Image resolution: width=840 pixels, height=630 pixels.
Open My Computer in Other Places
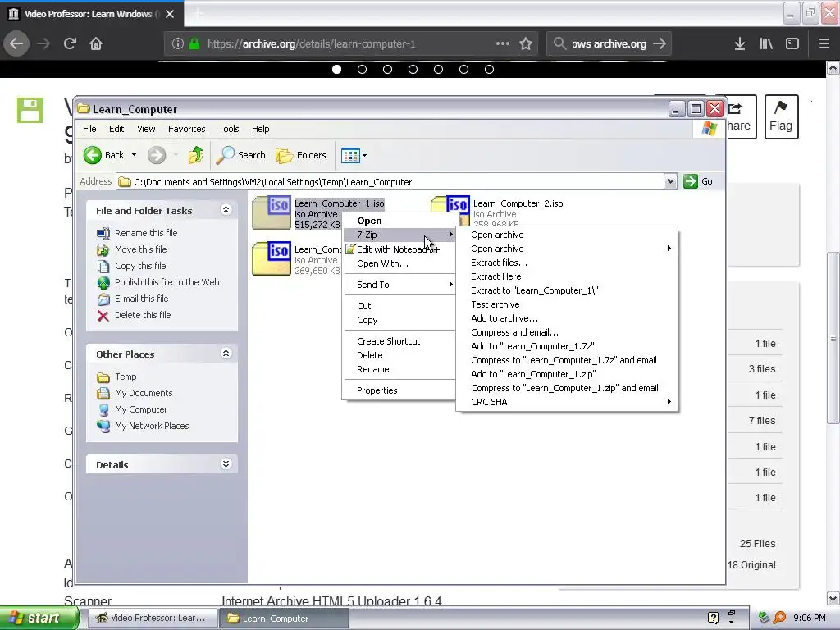141,410
